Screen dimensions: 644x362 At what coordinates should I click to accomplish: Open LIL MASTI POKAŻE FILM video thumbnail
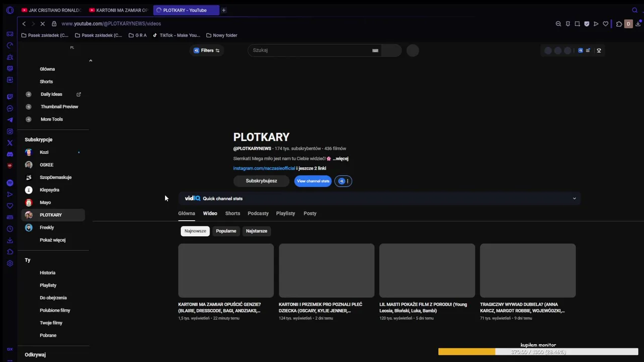tap(427, 270)
